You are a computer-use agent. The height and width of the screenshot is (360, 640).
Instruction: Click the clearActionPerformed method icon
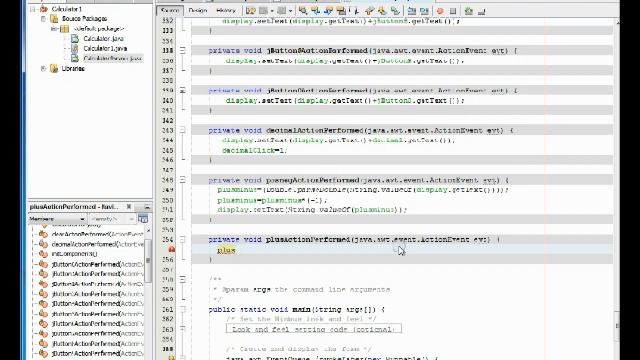coord(43,234)
